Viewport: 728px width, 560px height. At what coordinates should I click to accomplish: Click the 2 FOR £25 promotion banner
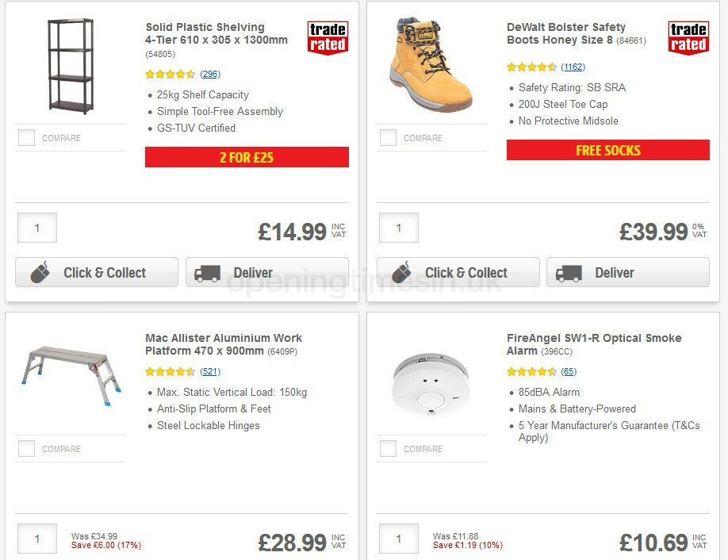[247, 156]
